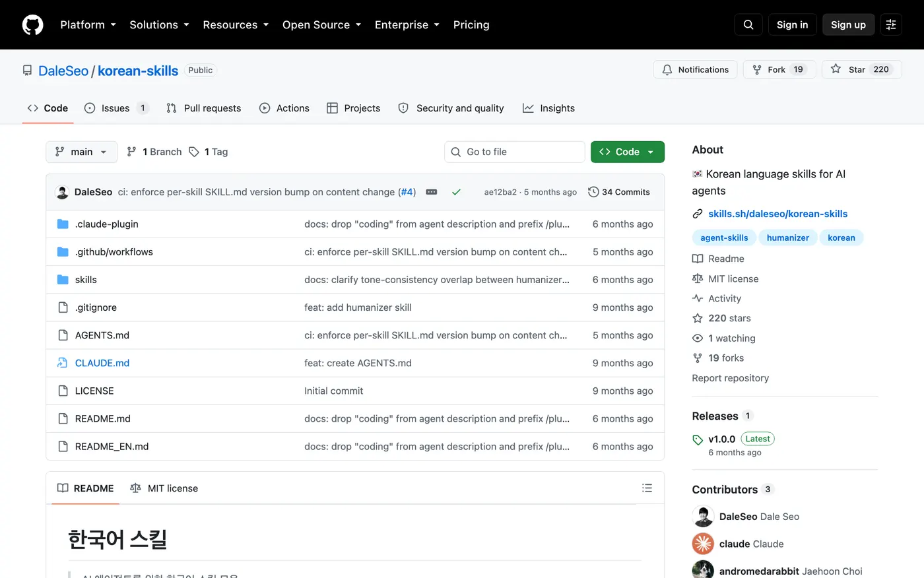Click the DaleSeo contributor avatar

(x=703, y=517)
